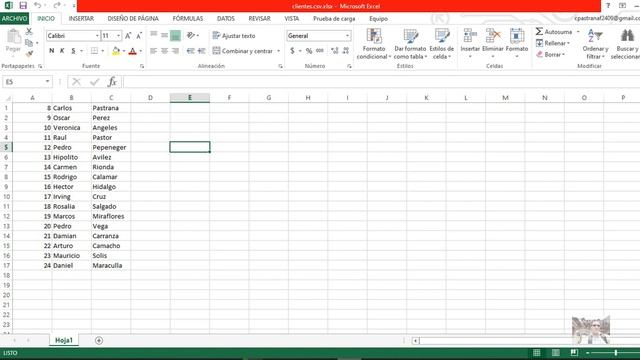Add a new sheet with plus button

pos(99,340)
